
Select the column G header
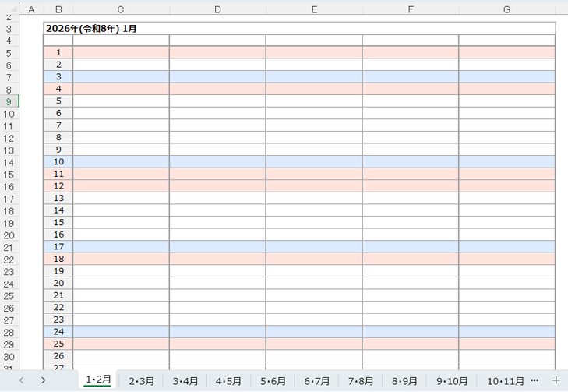506,9
